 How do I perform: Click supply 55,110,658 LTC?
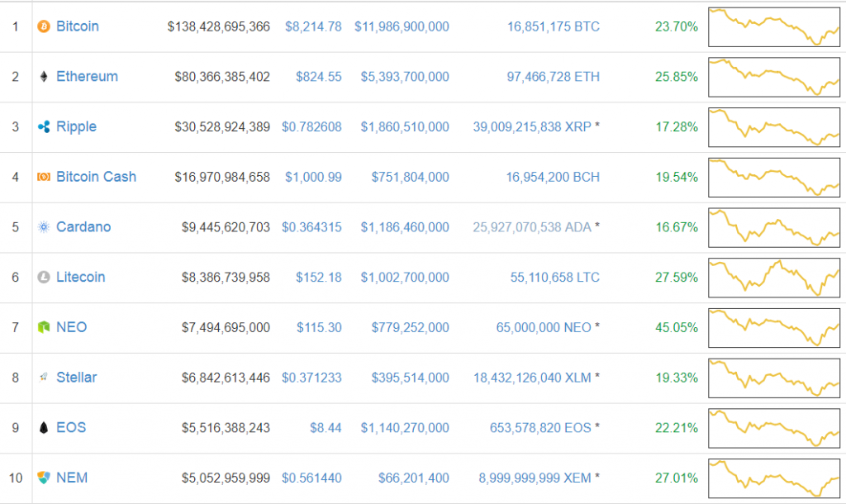pyautogui.click(x=554, y=278)
